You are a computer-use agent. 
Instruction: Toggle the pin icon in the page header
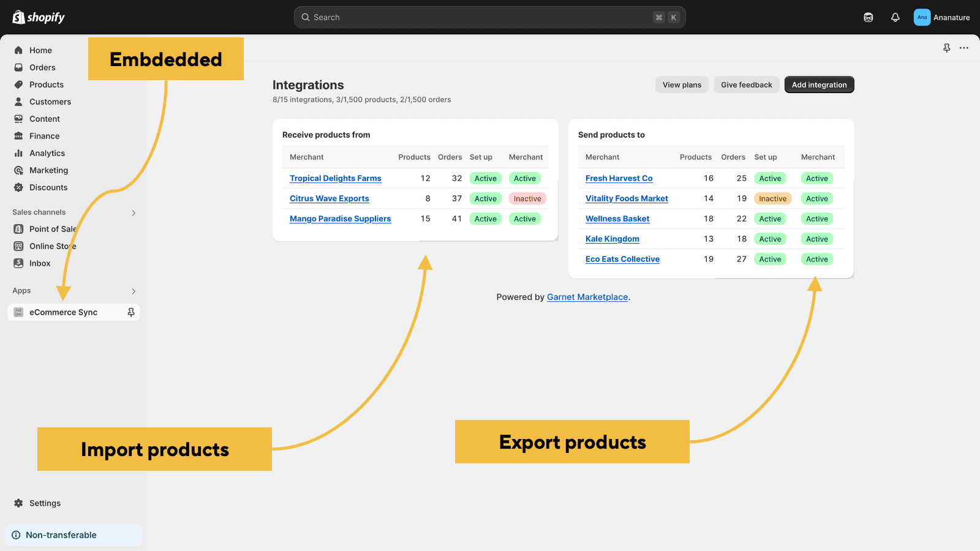pos(947,48)
